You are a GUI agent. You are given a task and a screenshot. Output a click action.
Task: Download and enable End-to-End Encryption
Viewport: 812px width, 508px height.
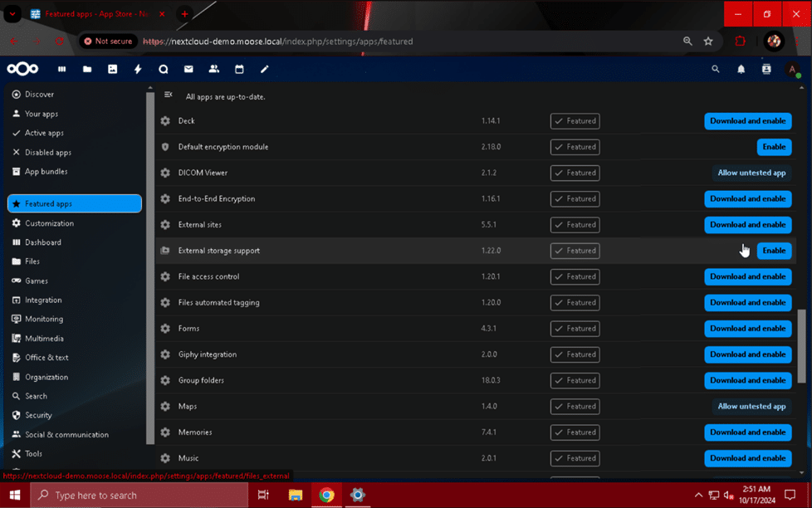[x=748, y=199]
